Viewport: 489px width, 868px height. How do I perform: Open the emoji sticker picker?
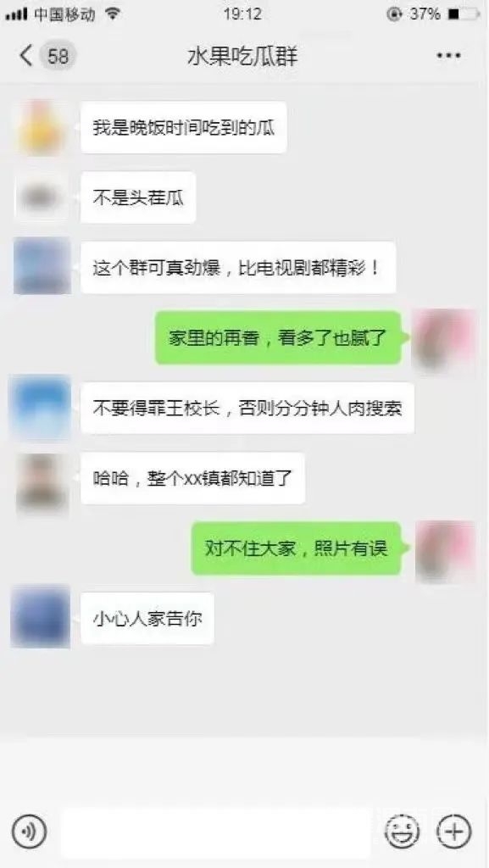coord(403,831)
